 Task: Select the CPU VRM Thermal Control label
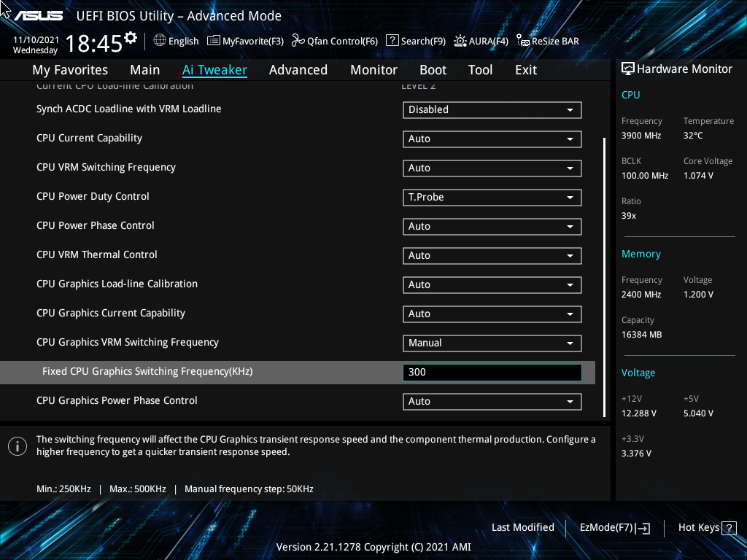click(x=97, y=254)
